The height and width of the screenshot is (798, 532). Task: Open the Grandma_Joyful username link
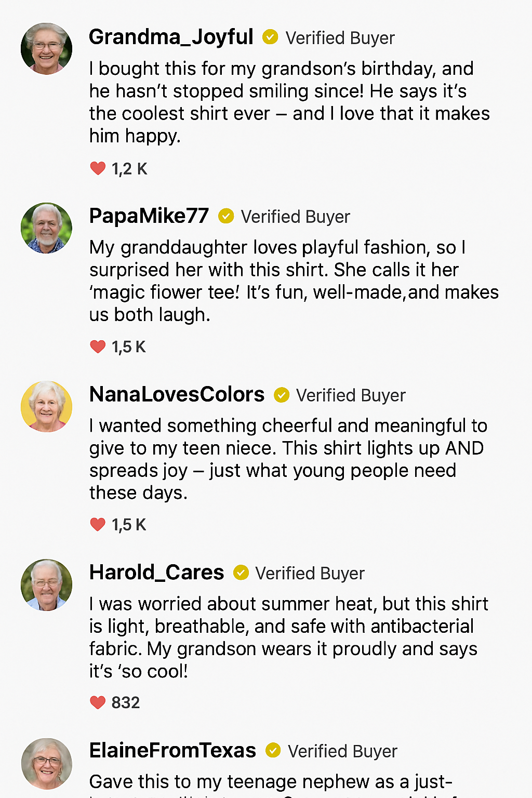pos(171,37)
